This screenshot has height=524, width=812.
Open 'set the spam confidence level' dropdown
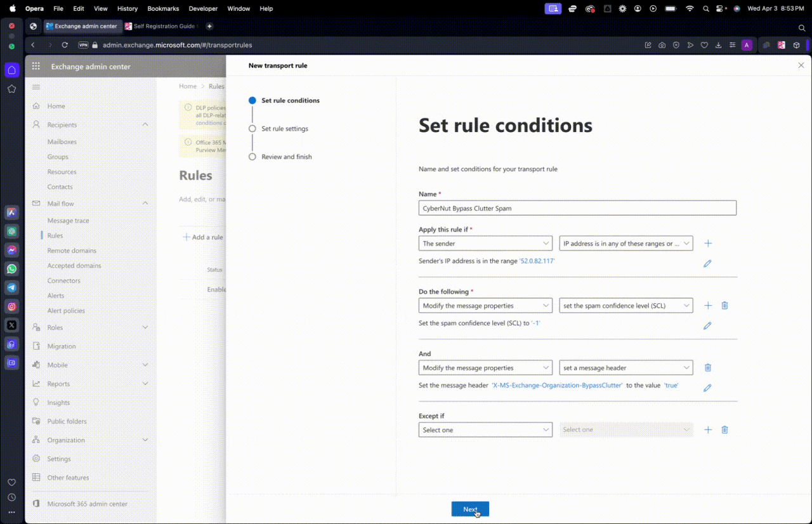click(x=625, y=306)
